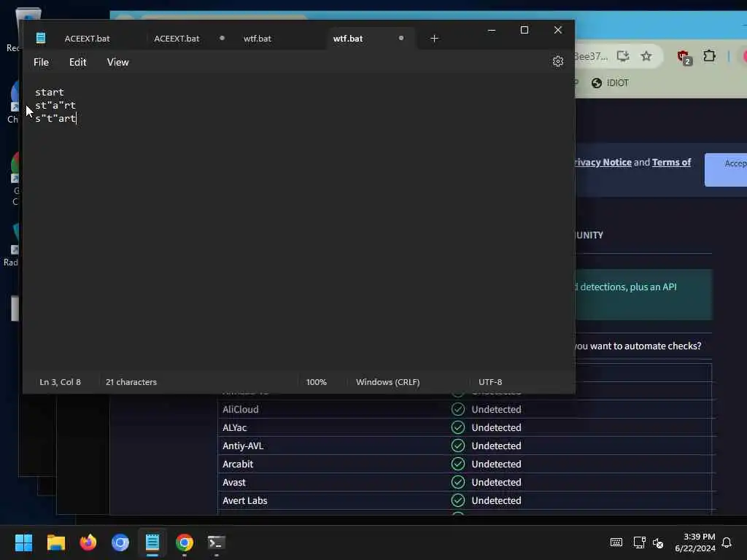
Task: Click the Notepad app icon in title bar
Action: click(41, 38)
